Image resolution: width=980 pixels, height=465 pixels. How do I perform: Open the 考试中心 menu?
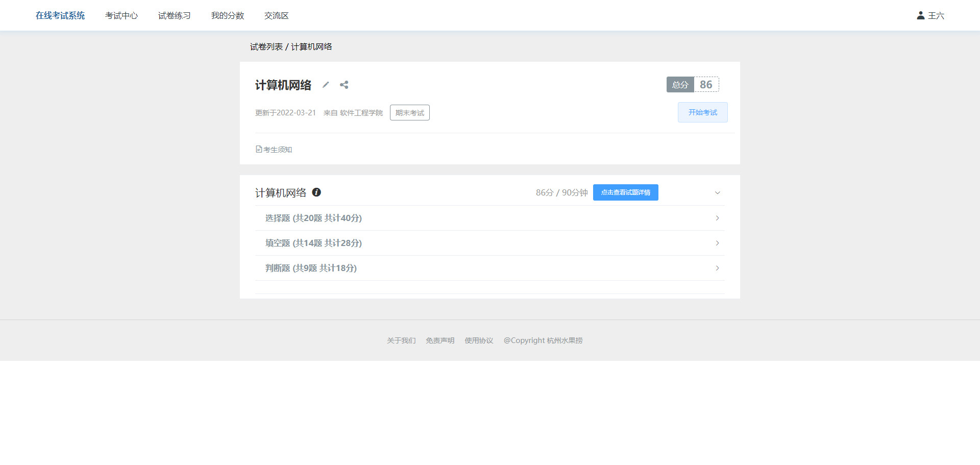tap(121, 15)
